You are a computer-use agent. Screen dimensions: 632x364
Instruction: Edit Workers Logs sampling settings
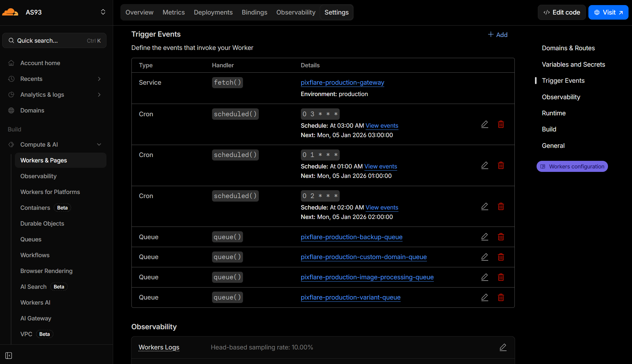point(503,347)
